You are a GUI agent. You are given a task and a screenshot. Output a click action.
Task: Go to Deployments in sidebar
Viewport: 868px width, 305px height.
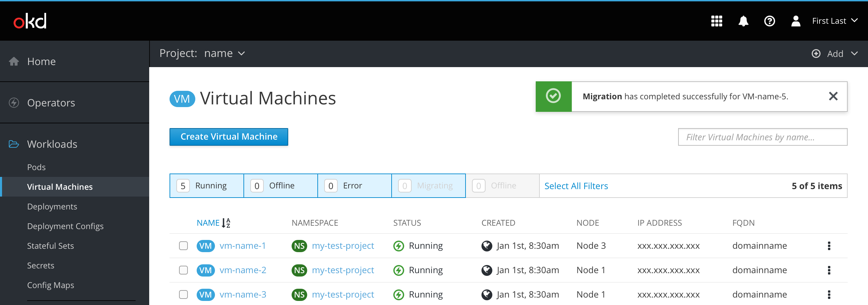coord(52,206)
